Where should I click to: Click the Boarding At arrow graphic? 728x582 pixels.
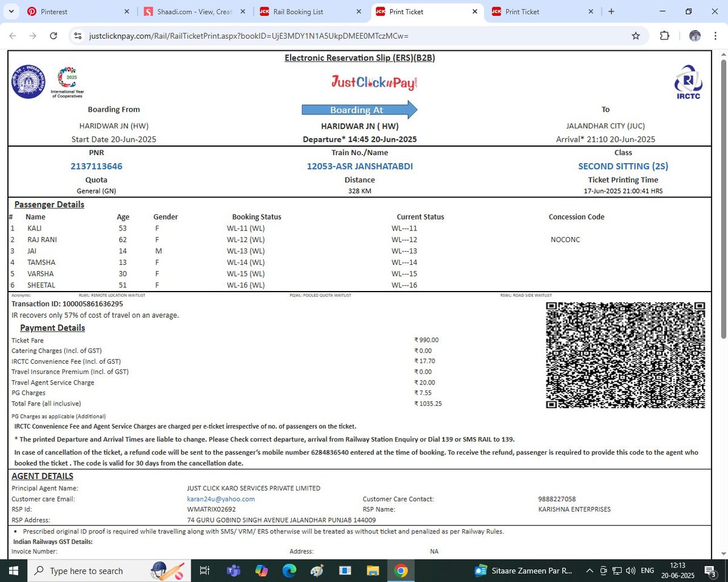360,110
